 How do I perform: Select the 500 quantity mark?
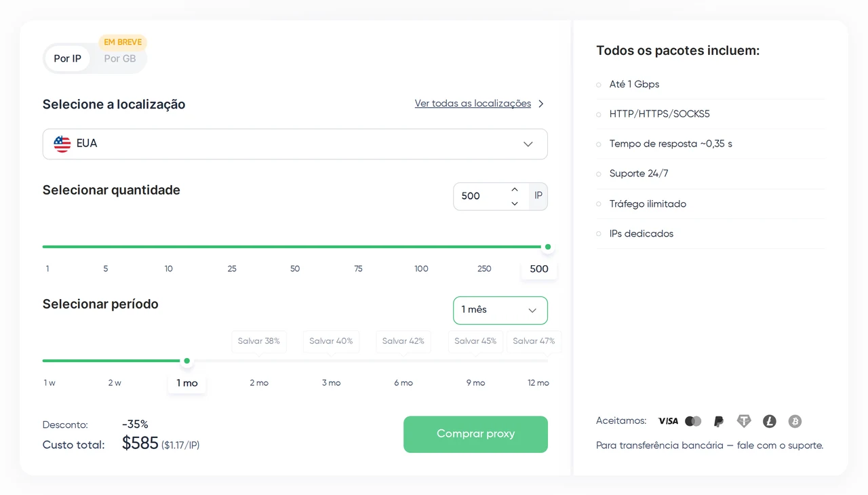539,269
